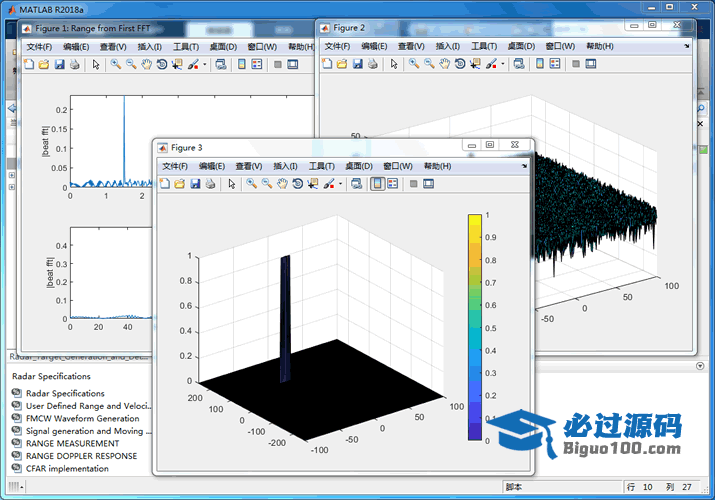
Task: Activate Zoom Out tool in Figure 3
Action: pos(267,184)
